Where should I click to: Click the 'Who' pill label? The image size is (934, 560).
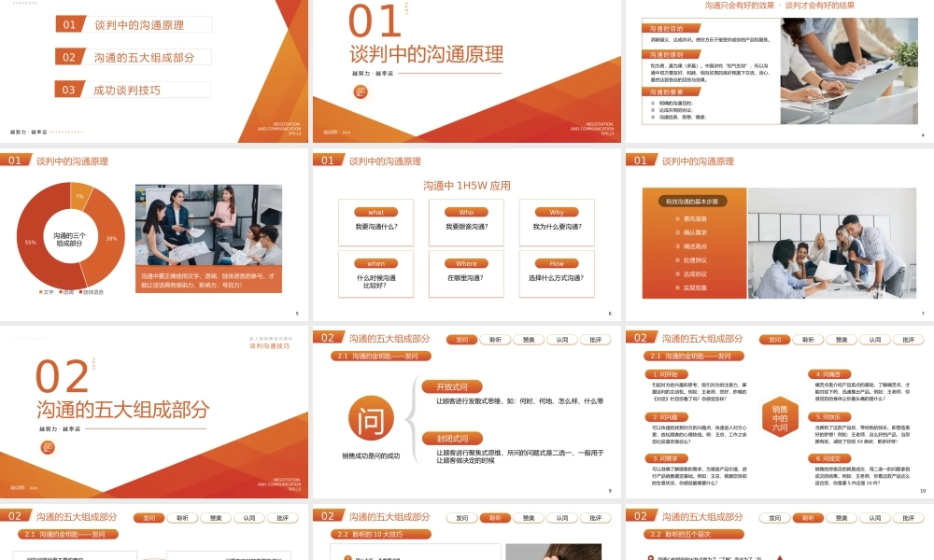tap(466, 213)
